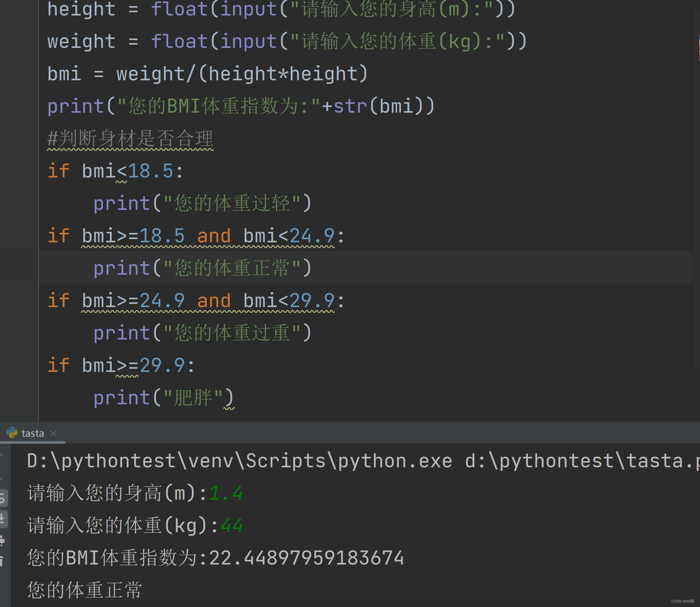Close the tasta console tab
Screen dimensions: 700x607
(54, 433)
